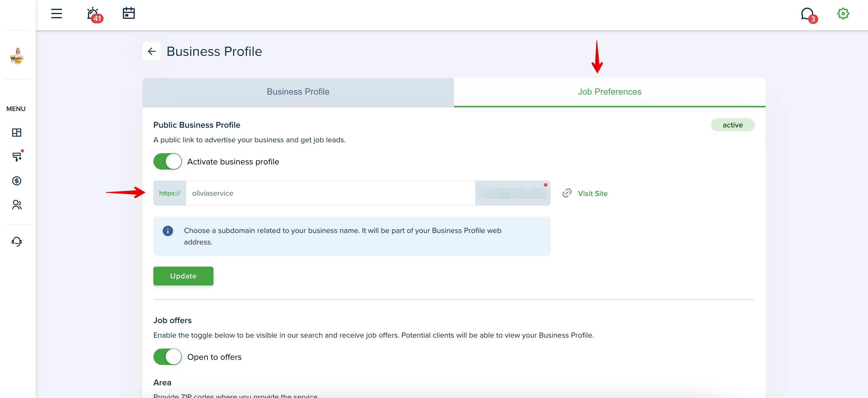Viewport: 868px width, 398px height.
Task: Click the Public Business Profile heading
Action: click(x=197, y=125)
